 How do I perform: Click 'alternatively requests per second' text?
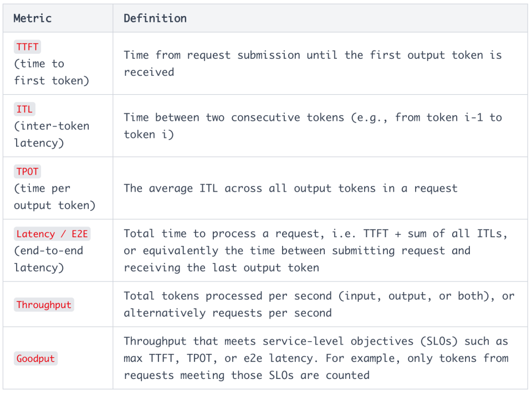[228, 313]
